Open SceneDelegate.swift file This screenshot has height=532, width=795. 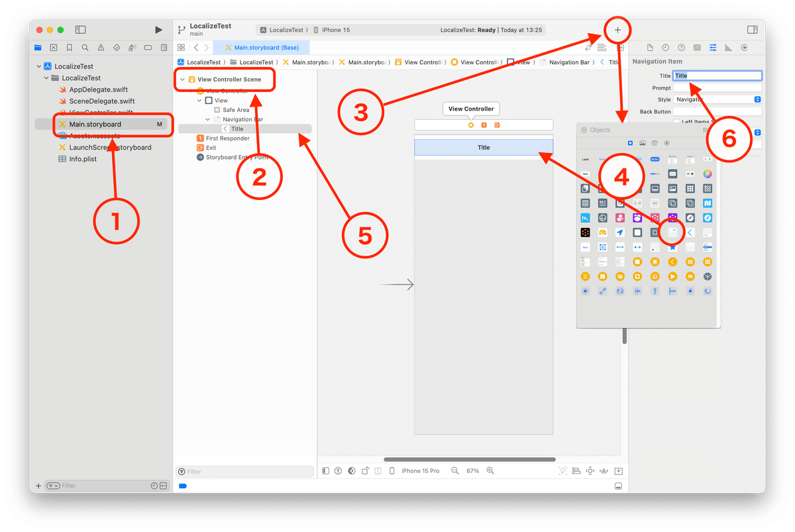tap(101, 101)
